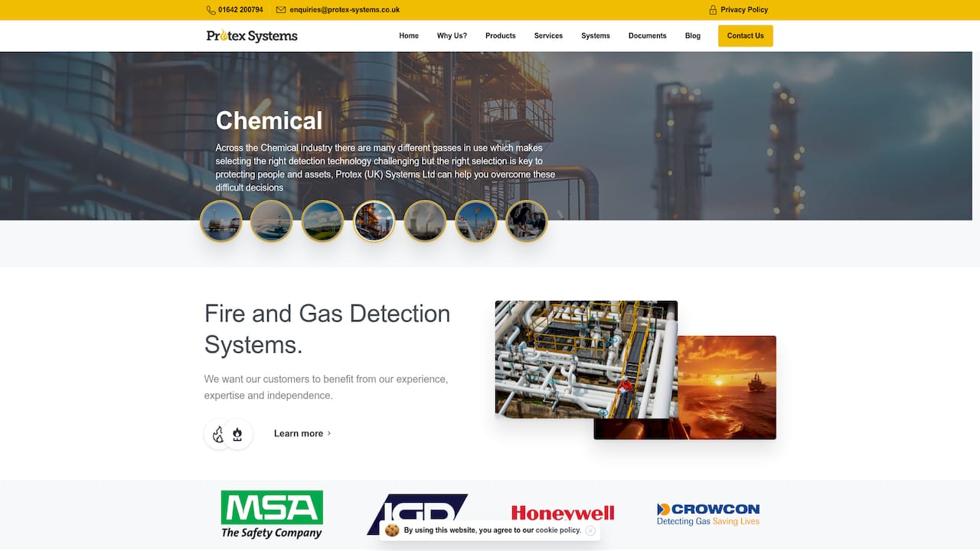Open the Privacy Policy link
Viewport: 980px width, 551px height.
click(744, 10)
